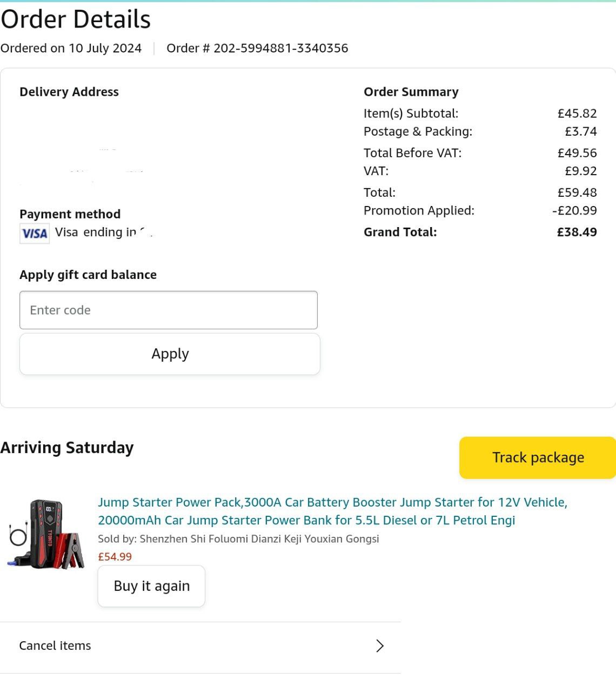Screen dimensions: 616x692
Task: Expand the Cancel items chevron arrow
Action: 380,646
